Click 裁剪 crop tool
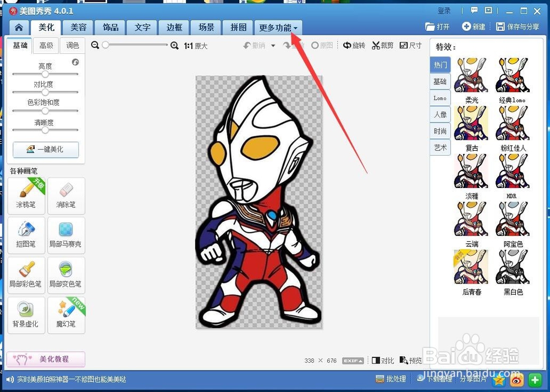Screen dimensions: 550x392 point(382,45)
